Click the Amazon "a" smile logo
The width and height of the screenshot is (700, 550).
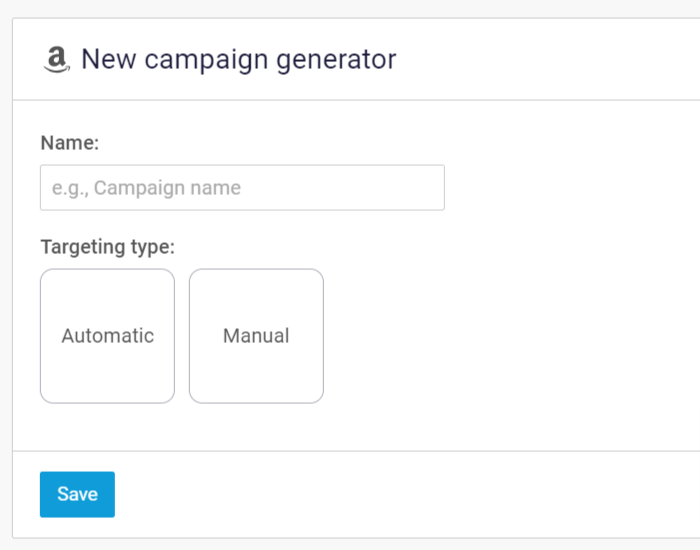tap(57, 60)
